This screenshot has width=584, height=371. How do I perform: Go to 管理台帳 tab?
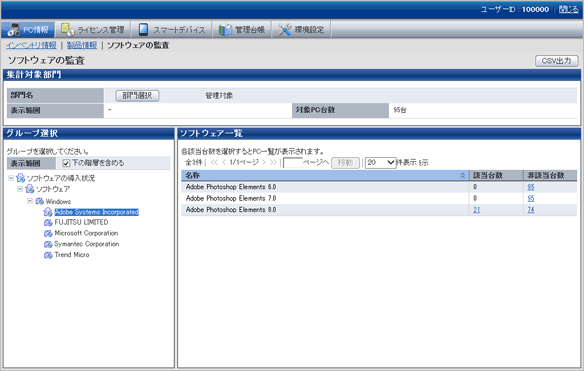coord(242,29)
